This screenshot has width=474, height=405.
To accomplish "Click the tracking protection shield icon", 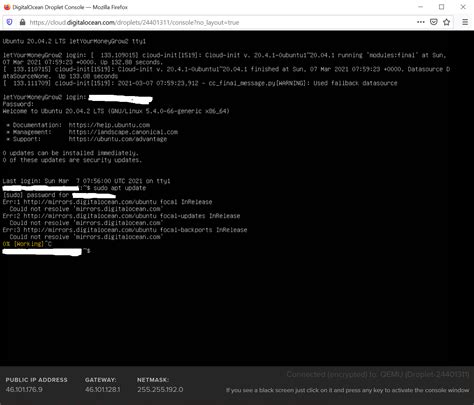I will [x=9, y=22].
